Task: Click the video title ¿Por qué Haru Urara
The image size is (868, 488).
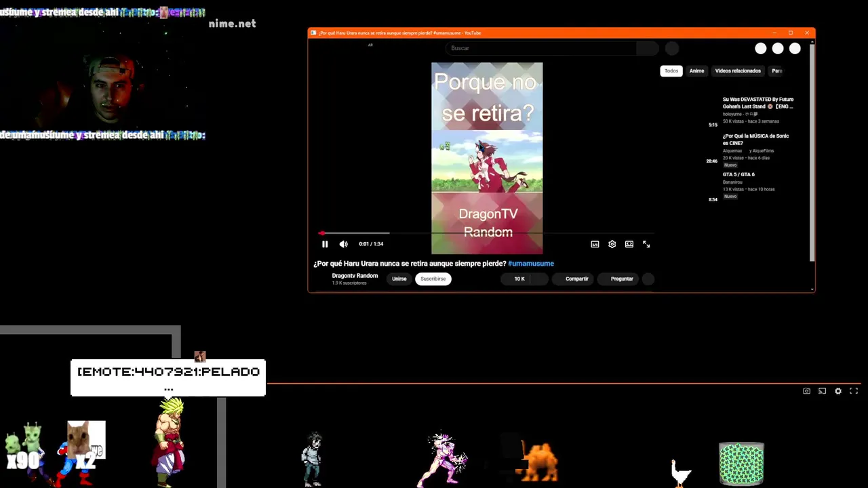Action: [x=410, y=264]
